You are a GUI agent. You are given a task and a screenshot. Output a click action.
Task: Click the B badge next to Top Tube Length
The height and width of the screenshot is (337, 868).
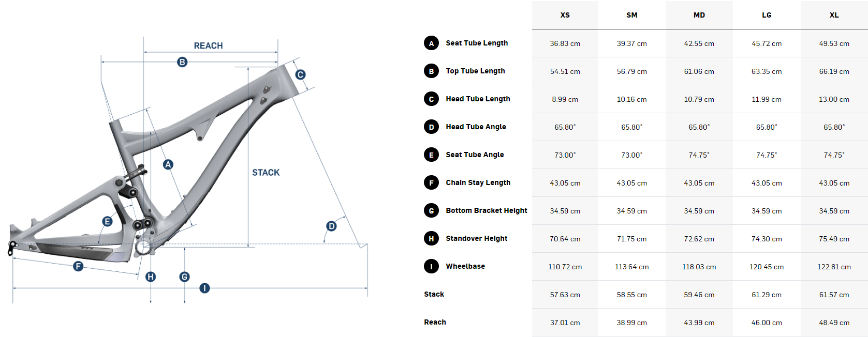[431, 71]
